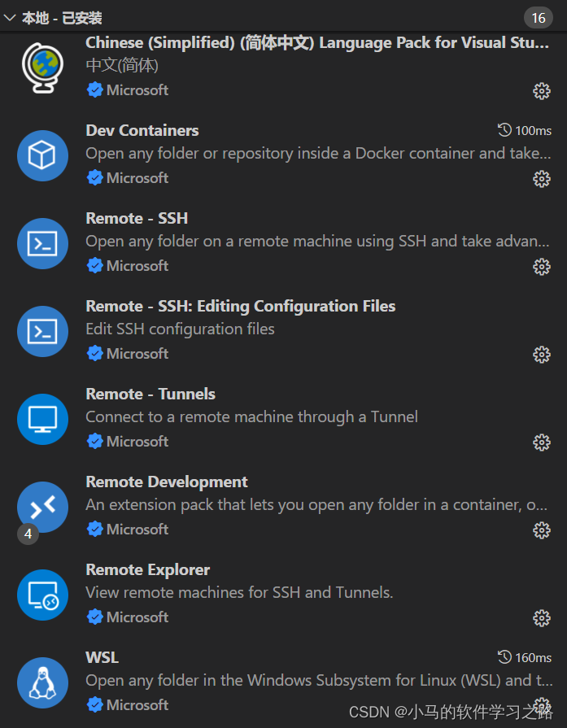The width and height of the screenshot is (567, 728).
Task: Select the Remote Development extension pack icon
Action: (x=42, y=507)
